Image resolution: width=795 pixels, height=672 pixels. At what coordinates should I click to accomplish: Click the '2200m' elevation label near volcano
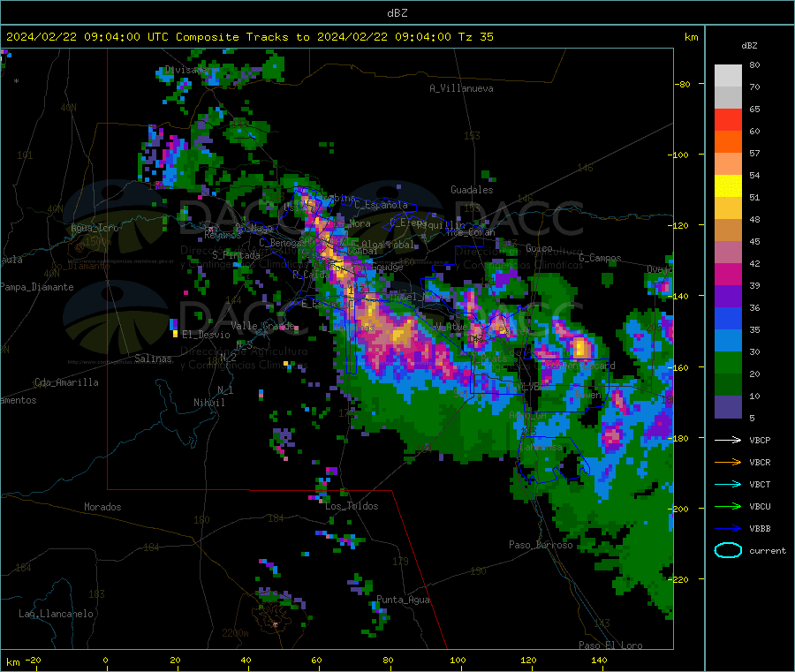(235, 633)
